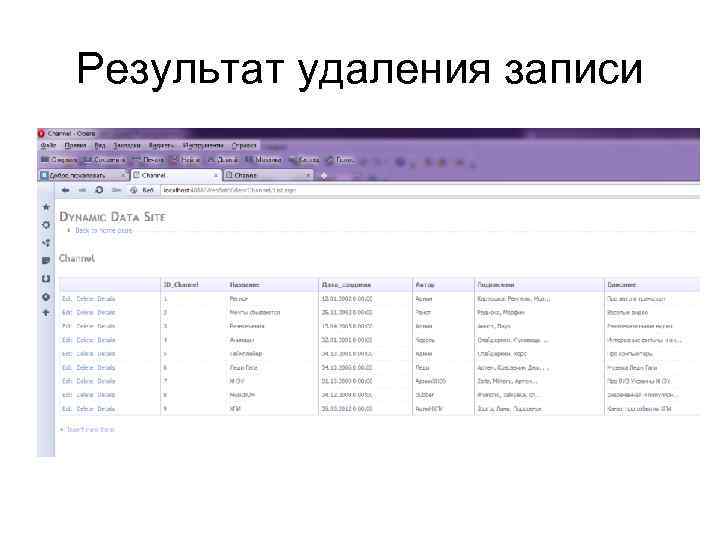Click Delete for the row with ID 9
The image size is (720, 540).
click(84, 409)
